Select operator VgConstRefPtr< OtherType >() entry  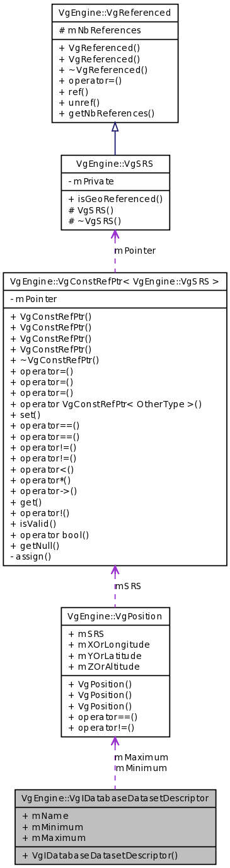point(106,404)
